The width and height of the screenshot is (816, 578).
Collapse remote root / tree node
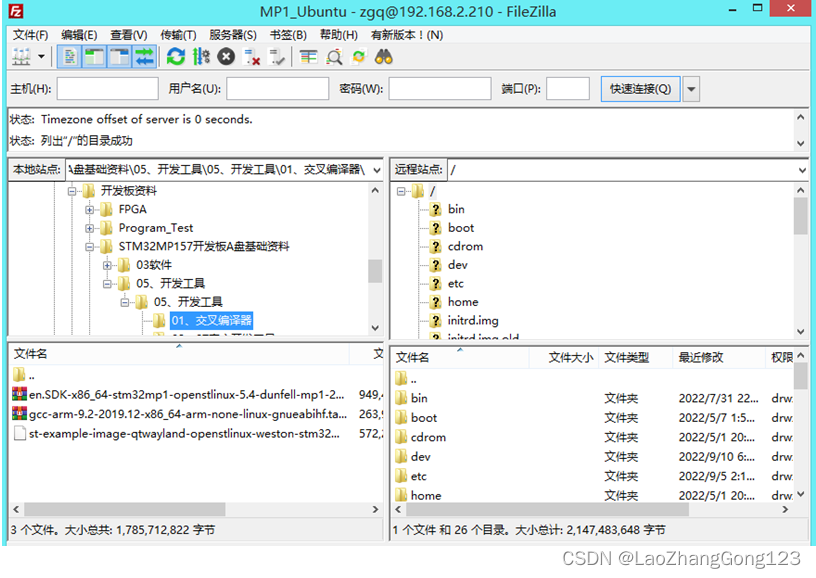pos(401,191)
